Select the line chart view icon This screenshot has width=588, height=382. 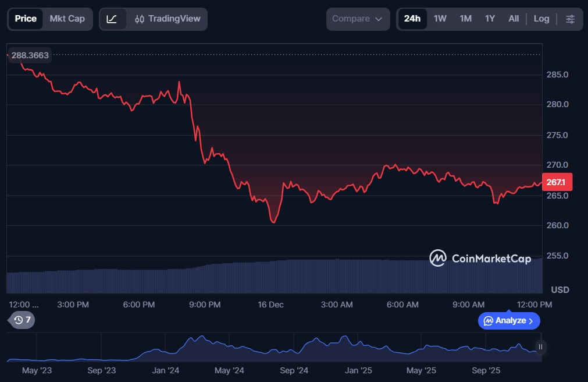[x=112, y=19]
